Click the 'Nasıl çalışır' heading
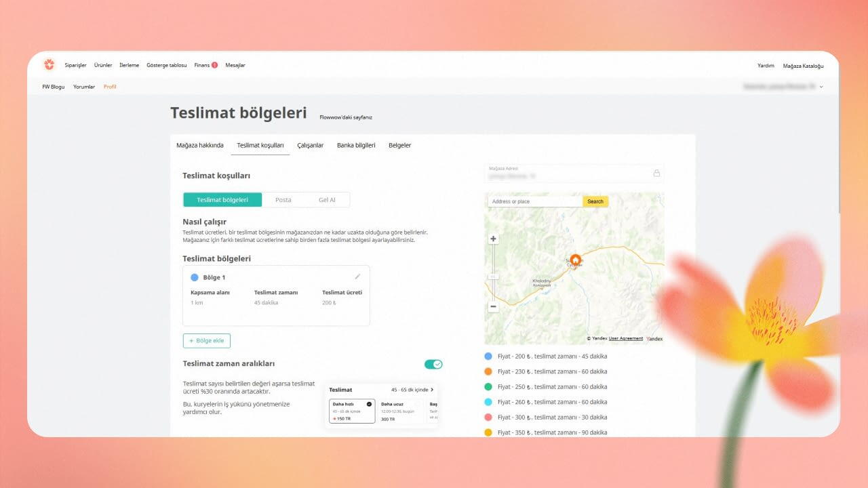Image resolution: width=868 pixels, height=488 pixels. coord(204,222)
